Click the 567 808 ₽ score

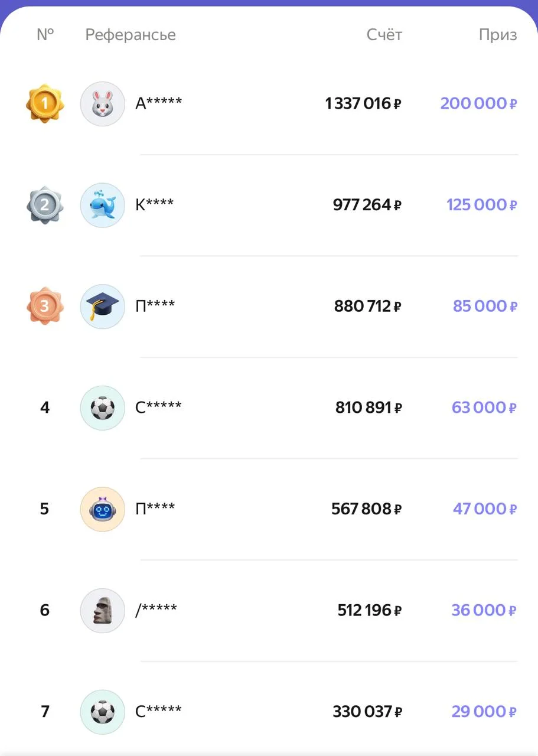click(x=366, y=509)
